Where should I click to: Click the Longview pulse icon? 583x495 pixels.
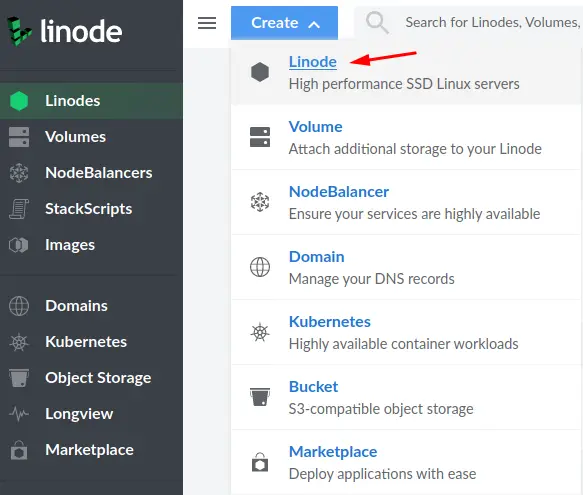point(19,414)
